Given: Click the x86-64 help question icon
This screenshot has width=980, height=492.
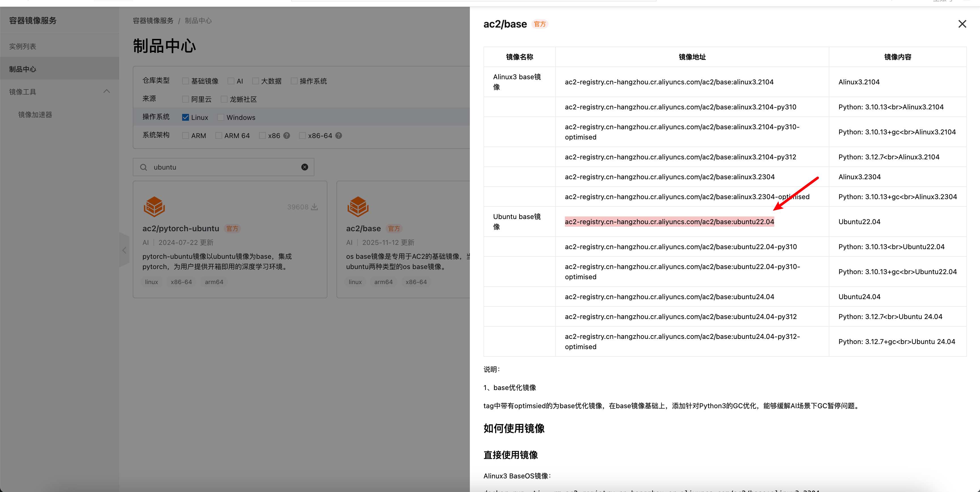Looking at the screenshot, I should (338, 135).
